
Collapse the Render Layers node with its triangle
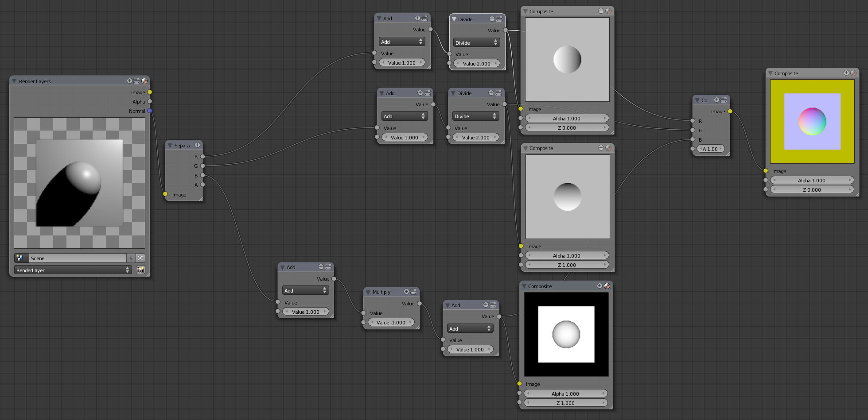(14, 81)
